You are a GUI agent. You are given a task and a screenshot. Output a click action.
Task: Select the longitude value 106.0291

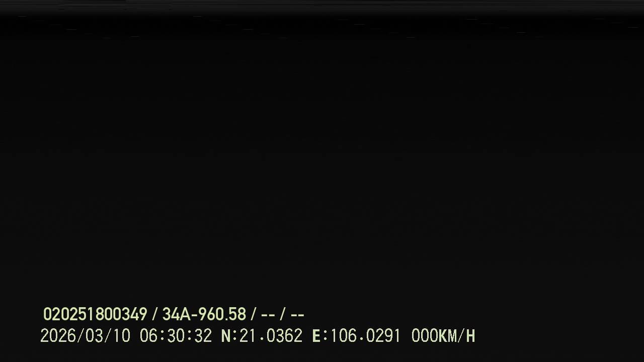click(365, 336)
